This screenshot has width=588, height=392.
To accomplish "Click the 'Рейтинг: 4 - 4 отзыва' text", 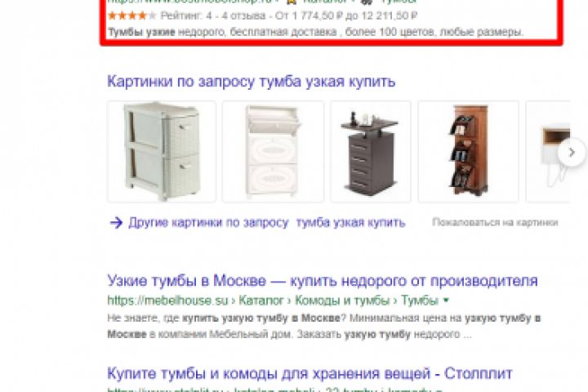I will [212, 16].
